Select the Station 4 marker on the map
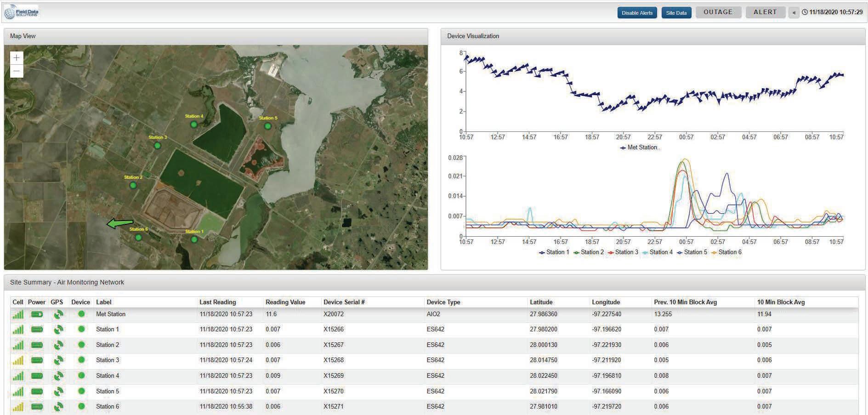The image size is (868, 415). (193, 123)
